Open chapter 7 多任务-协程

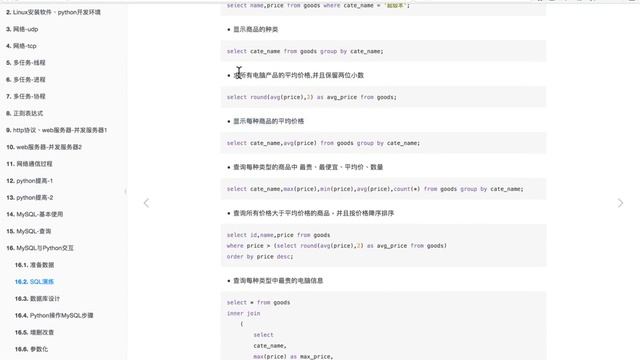tap(26, 96)
